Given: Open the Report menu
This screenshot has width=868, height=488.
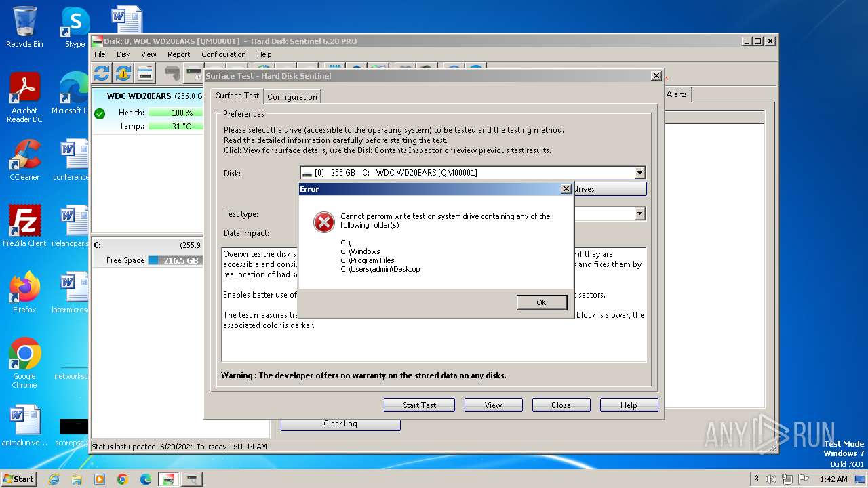Looking at the screenshot, I should coord(179,54).
